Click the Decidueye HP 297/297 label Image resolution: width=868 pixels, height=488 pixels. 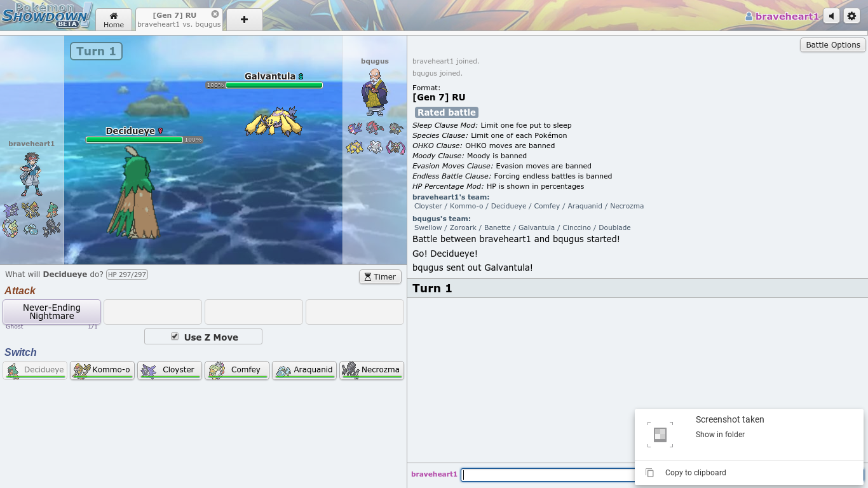click(127, 274)
